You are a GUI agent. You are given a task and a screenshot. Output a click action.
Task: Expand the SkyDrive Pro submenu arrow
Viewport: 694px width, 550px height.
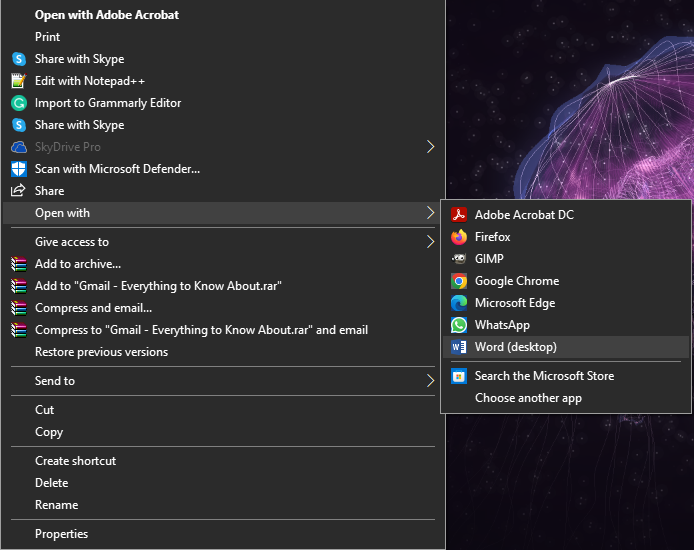coord(430,147)
